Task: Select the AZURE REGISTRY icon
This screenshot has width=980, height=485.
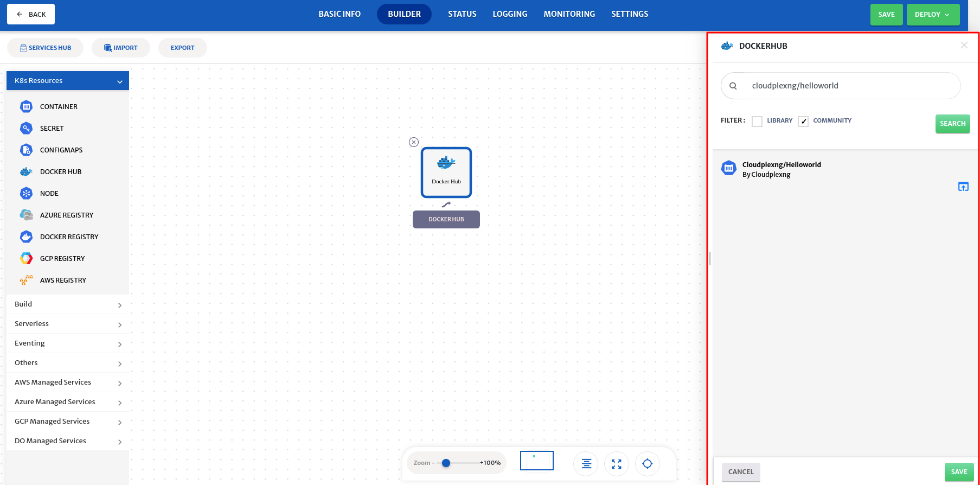Action: [26, 215]
